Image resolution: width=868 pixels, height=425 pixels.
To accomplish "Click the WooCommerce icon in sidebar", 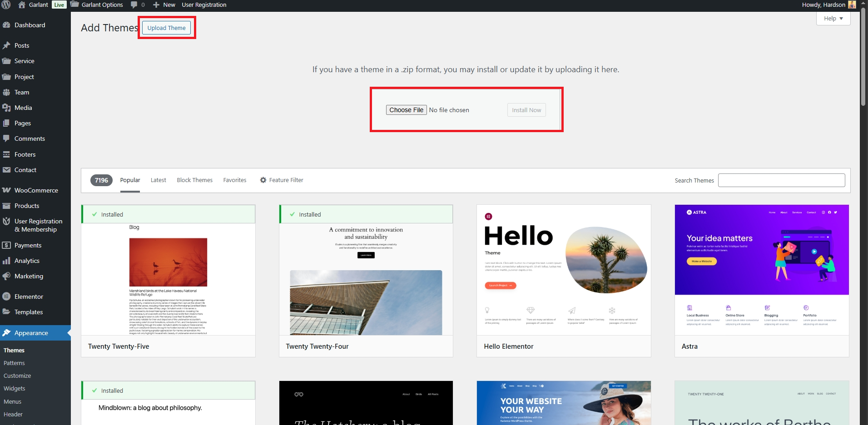I will click(x=6, y=190).
